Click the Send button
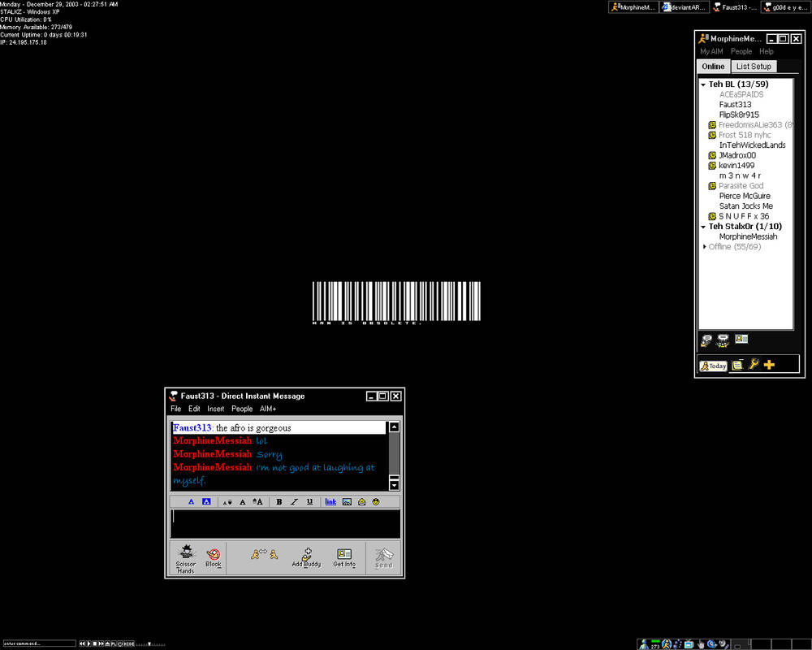Viewport: 812px width, 650px height. 384,558
